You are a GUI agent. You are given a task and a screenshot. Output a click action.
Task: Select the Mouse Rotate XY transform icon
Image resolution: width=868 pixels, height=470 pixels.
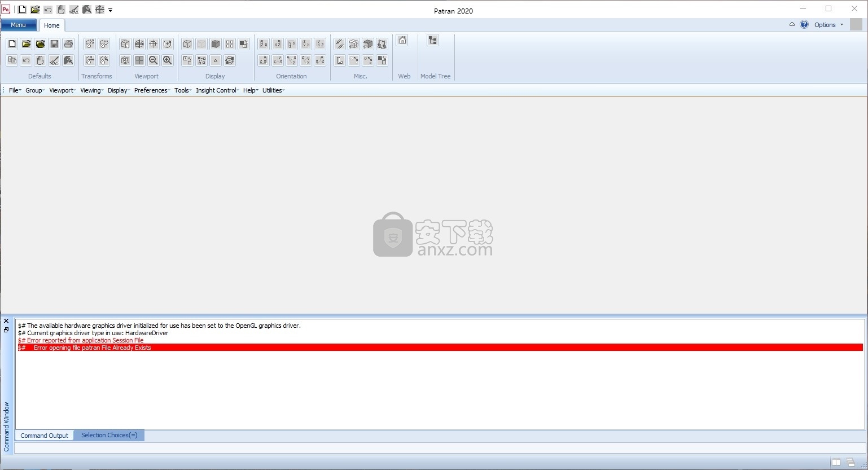pyautogui.click(x=90, y=44)
